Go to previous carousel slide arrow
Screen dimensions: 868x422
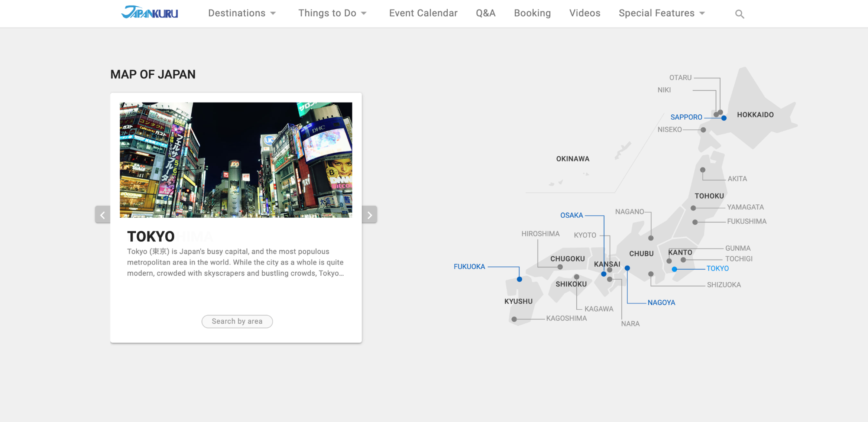(x=103, y=215)
